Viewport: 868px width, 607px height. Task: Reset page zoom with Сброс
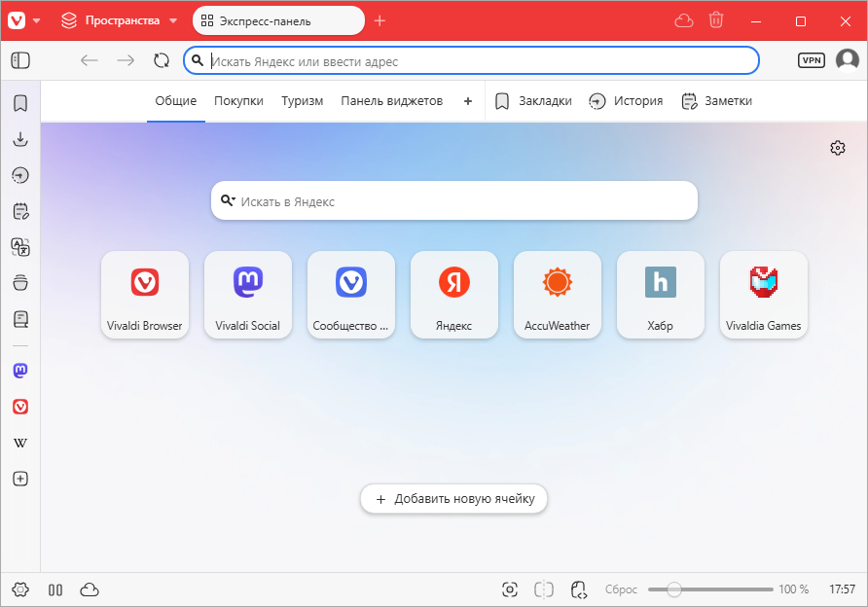click(x=620, y=589)
